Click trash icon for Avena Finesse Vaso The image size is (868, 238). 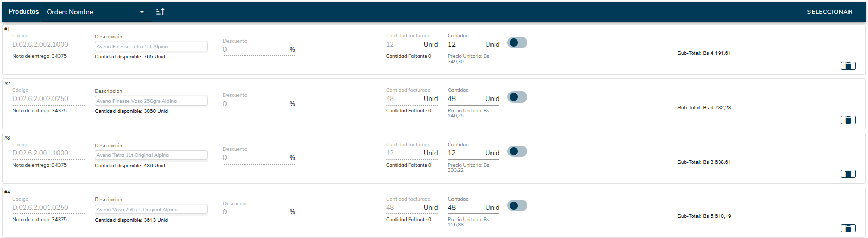(x=847, y=120)
